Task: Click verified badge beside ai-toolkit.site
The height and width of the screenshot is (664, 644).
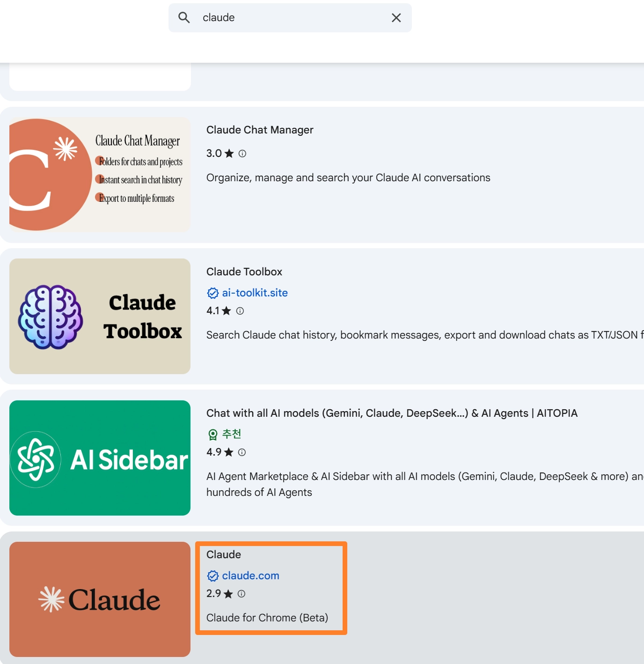Action: 212,293
